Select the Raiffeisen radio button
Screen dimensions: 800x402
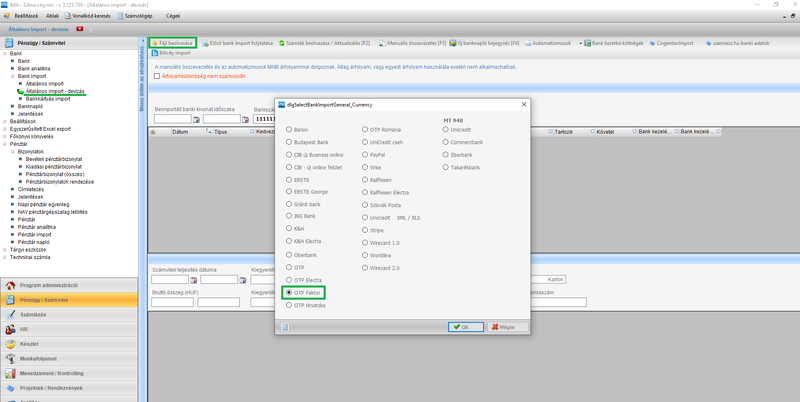pos(366,180)
